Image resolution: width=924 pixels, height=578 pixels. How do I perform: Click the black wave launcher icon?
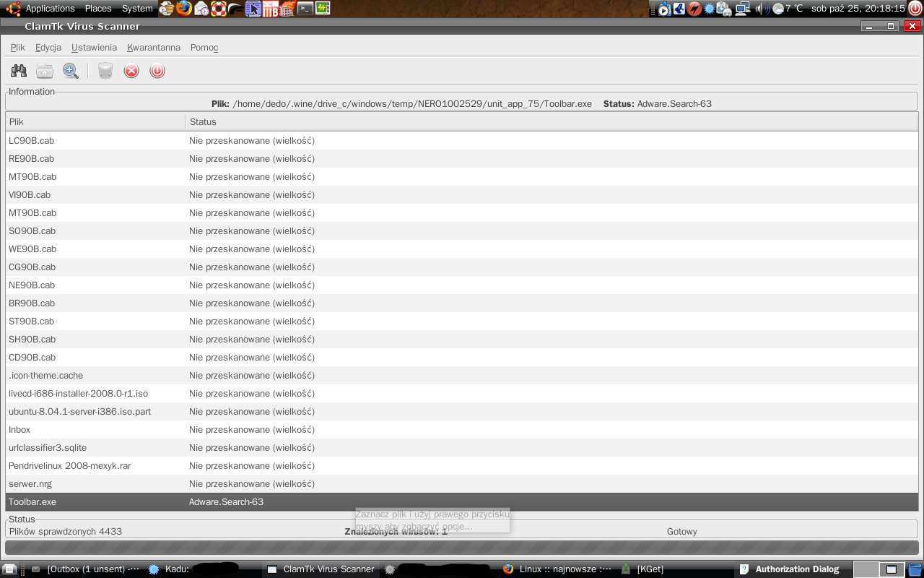click(x=235, y=9)
